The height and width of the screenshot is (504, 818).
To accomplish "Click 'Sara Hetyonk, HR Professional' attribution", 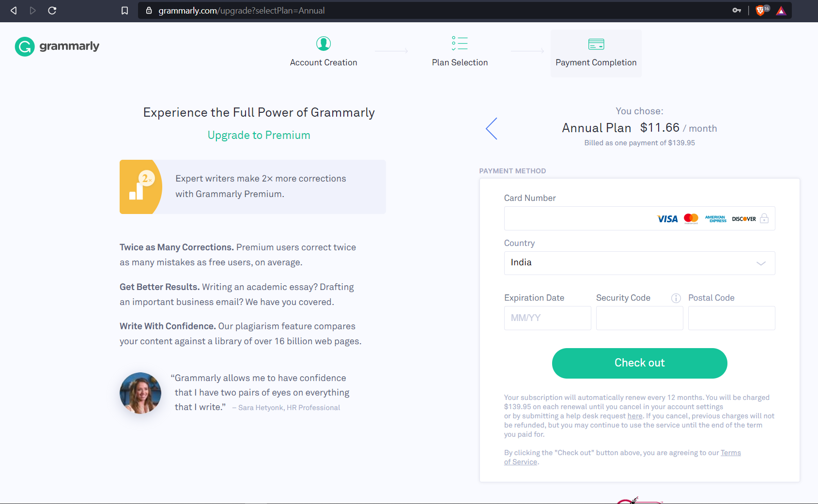I will [289, 408].
